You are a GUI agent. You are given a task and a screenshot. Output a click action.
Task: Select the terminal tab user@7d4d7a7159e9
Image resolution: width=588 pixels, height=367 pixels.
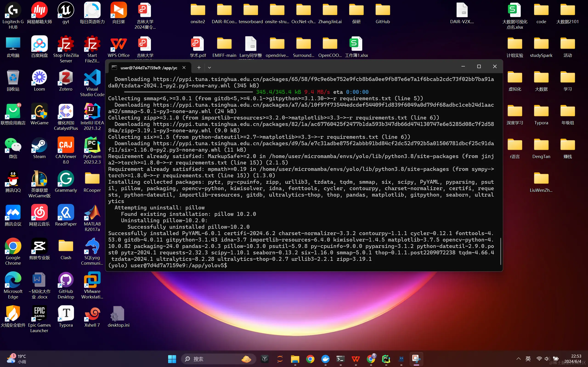click(x=149, y=68)
